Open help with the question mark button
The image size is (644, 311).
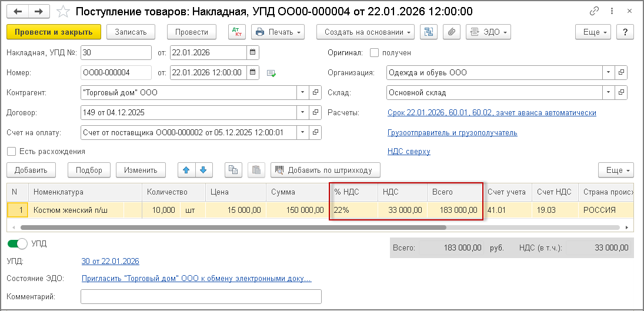click(x=625, y=32)
